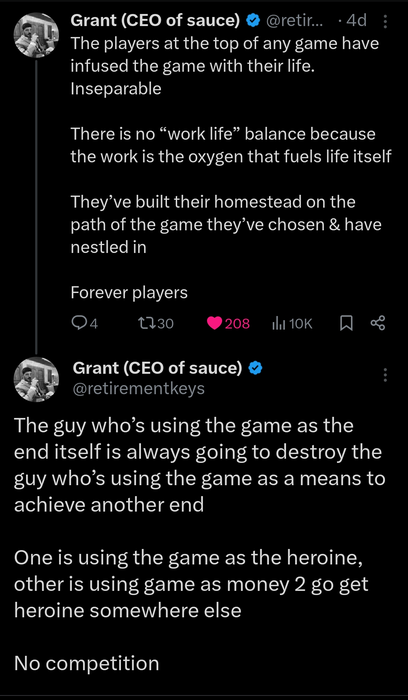Open Grant (CEO of sauce) name on top tweet
The width and height of the screenshot is (408, 700).
156,21
